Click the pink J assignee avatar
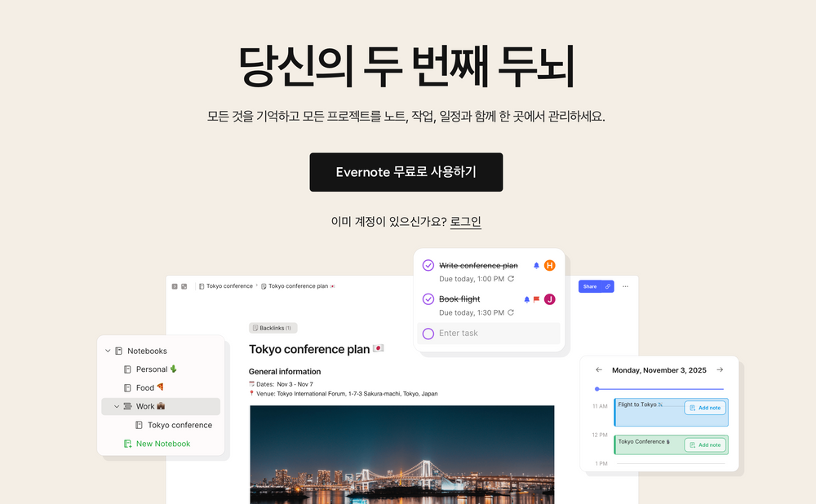Viewport: 816px width, 504px height. [x=549, y=299]
